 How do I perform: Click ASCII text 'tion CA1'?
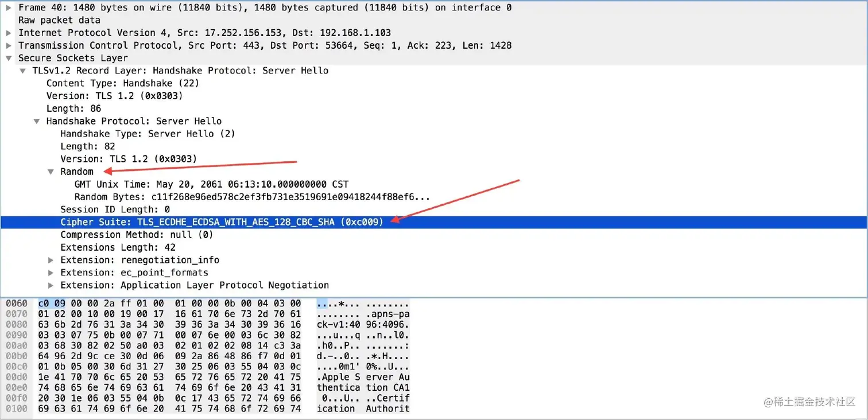387,387
